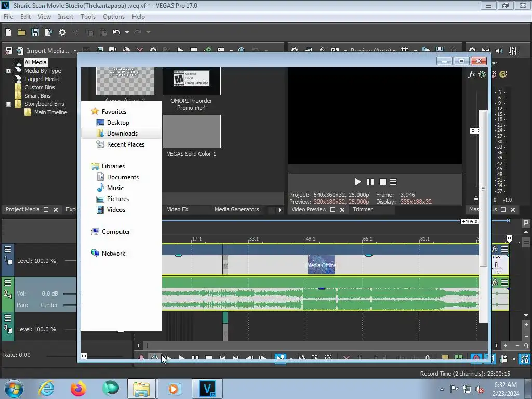Show more dock tabs with the arrow
This screenshot has height=399, width=532.
(x=280, y=210)
